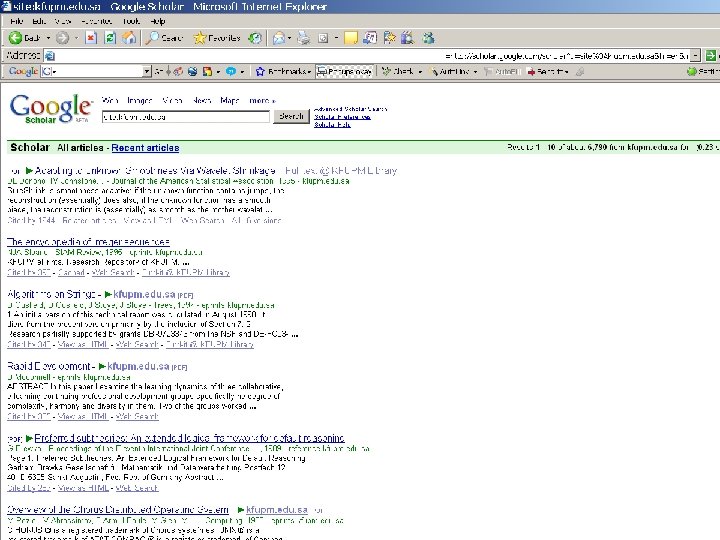Viewport: 720px width, 540px height.
Task: Click the globe icon in Google Toolbar
Action: click(x=193, y=71)
